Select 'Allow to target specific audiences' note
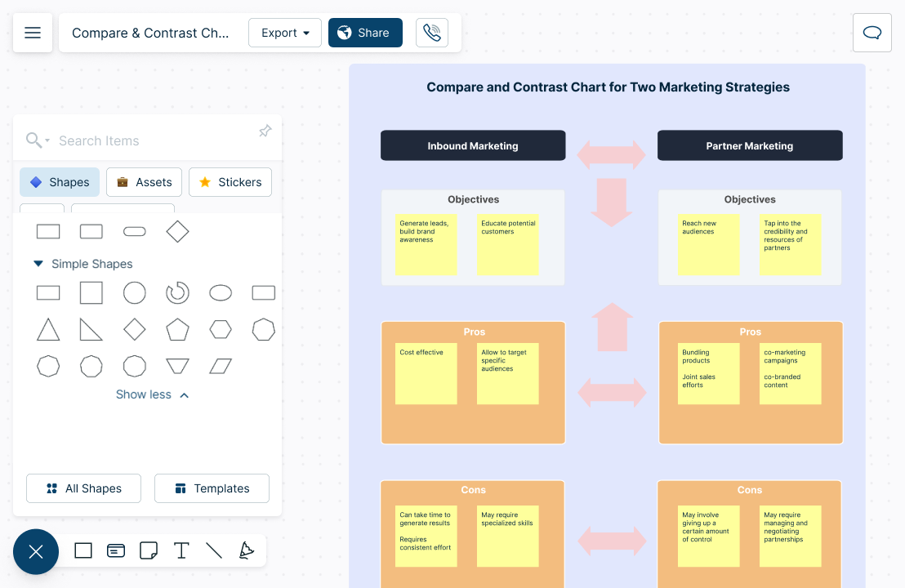905x588 pixels. tap(508, 374)
